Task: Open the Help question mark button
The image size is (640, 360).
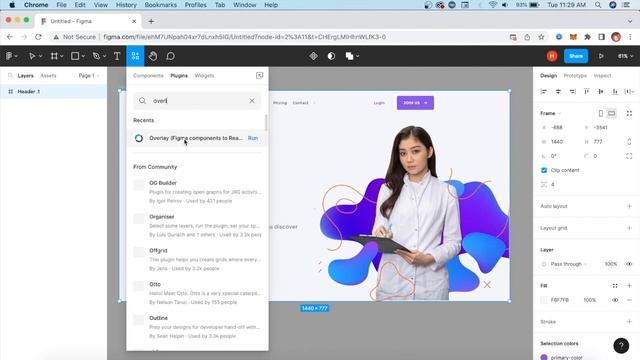Action: (621, 345)
